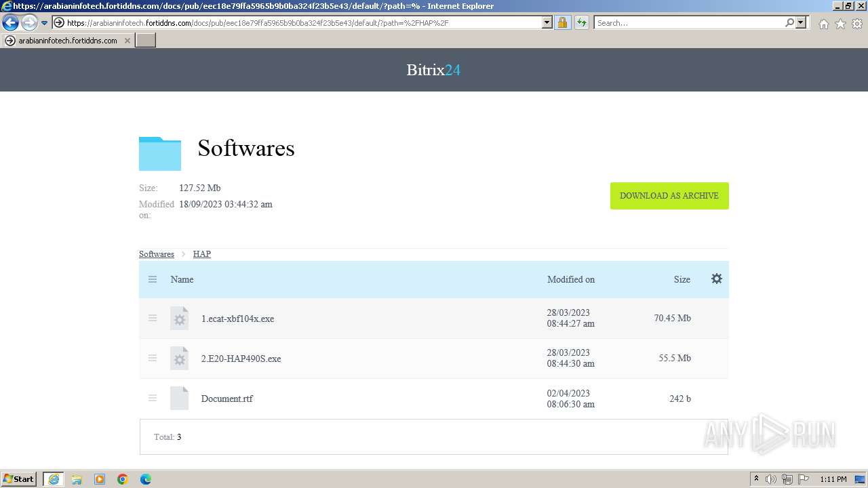Image resolution: width=868 pixels, height=488 pixels.
Task: Click the file icon of 2.E20-HAP490S.exe
Action: (179, 358)
